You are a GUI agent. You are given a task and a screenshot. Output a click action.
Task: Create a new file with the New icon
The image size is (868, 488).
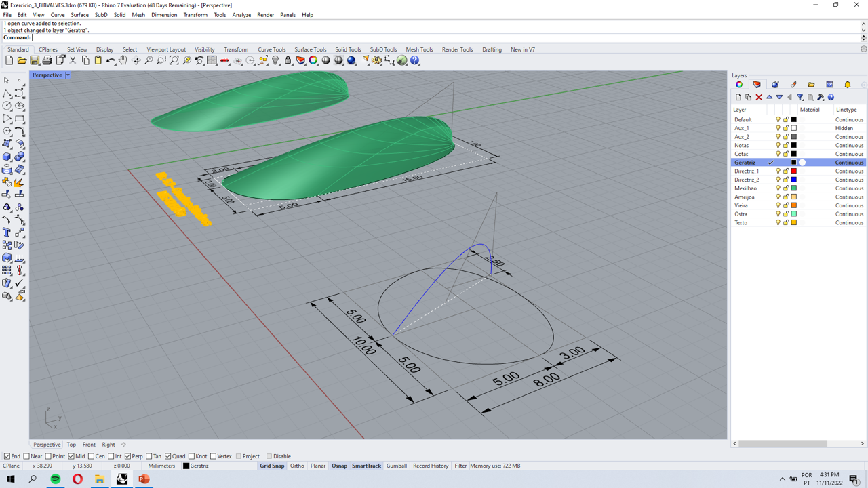[x=9, y=61]
